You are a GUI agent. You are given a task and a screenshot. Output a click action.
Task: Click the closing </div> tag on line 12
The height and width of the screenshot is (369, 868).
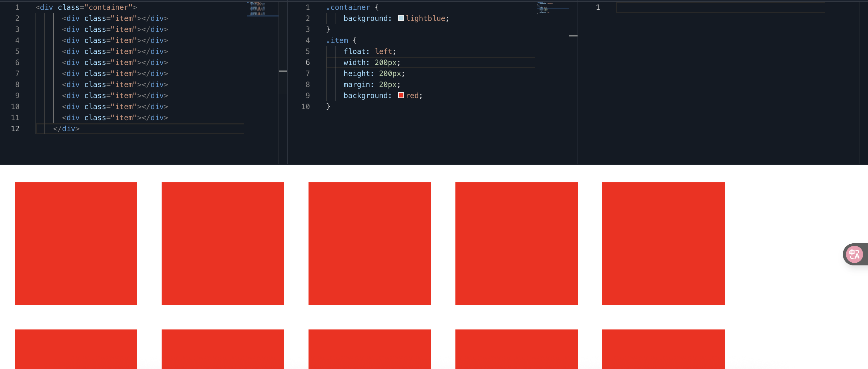click(66, 128)
